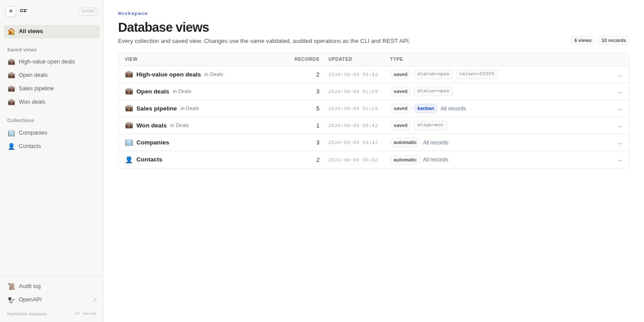Click briefcase icon in Sales pipeline table row
The width and height of the screenshot is (644, 322).
tap(129, 108)
